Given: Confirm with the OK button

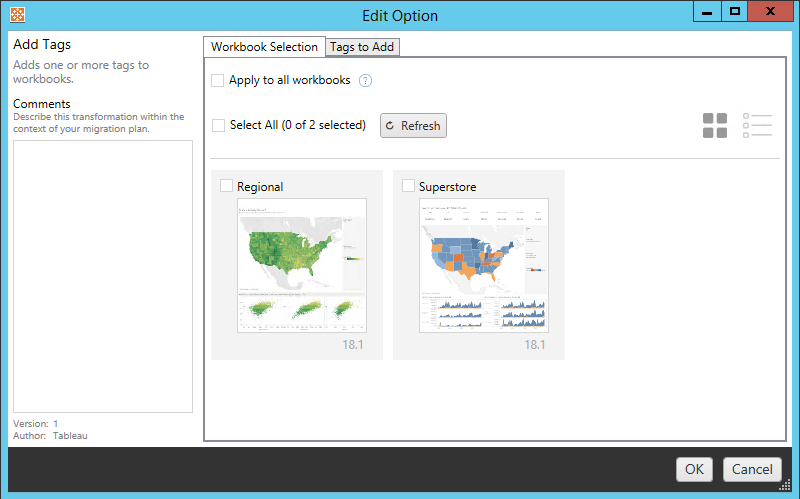Looking at the screenshot, I should point(694,469).
